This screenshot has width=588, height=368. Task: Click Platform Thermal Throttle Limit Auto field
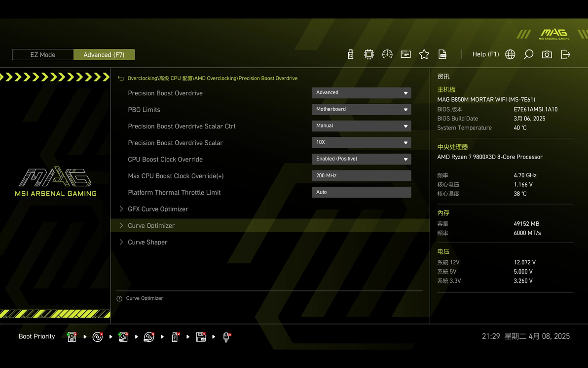[361, 192]
